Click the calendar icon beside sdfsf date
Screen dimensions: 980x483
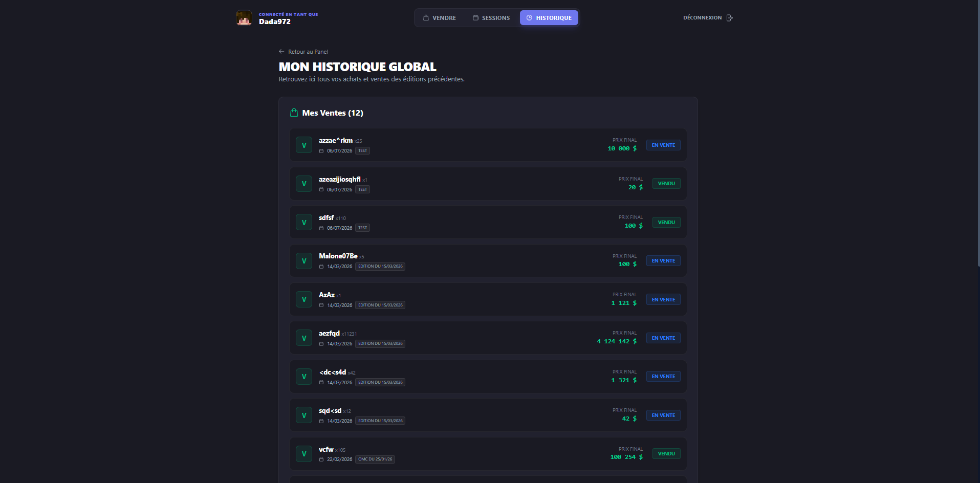pyautogui.click(x=321, y=228)
